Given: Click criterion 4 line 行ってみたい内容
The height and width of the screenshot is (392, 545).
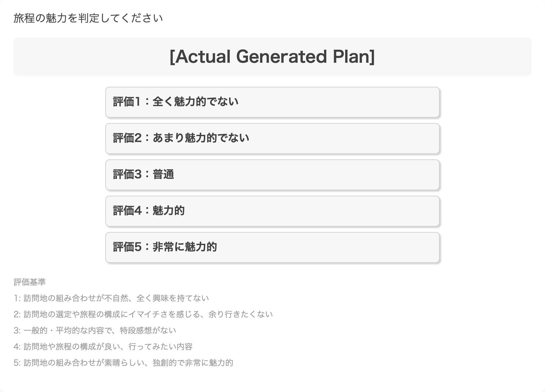Looking at the screenshot, I should click(103, 347).
